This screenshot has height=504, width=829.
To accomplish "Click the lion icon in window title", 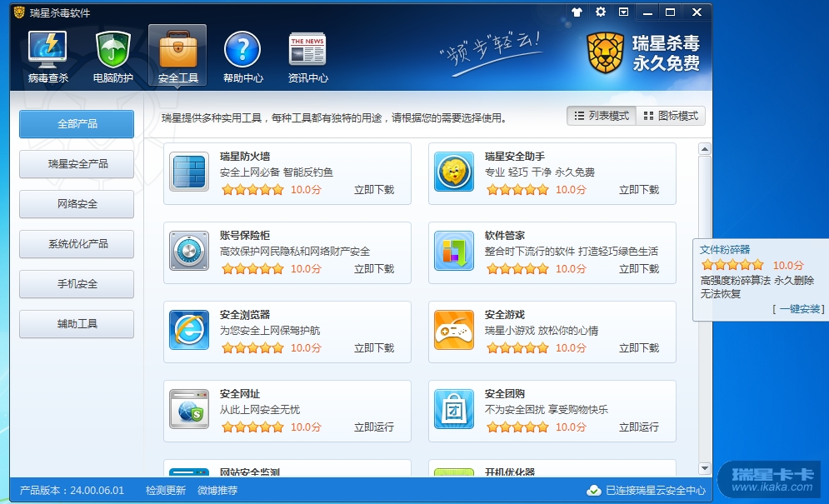I will (x=19, y=12).
